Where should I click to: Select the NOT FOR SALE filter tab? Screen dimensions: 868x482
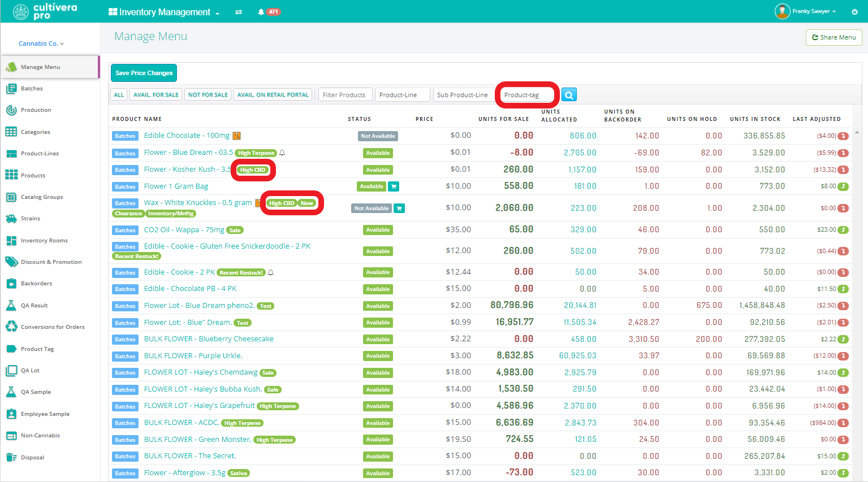[208, 95]
